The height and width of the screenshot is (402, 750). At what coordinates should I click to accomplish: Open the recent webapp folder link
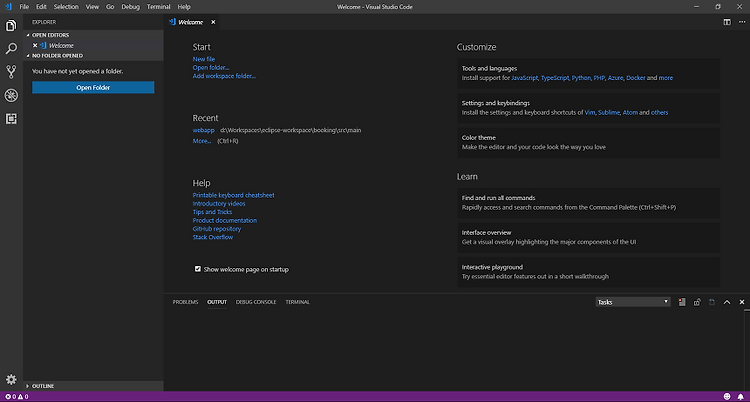(204, 130)
